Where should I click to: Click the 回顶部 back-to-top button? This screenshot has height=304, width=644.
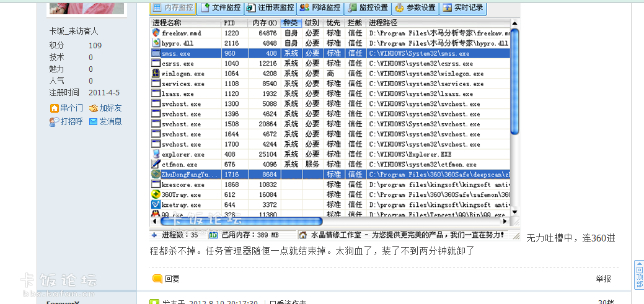[639, 274]
